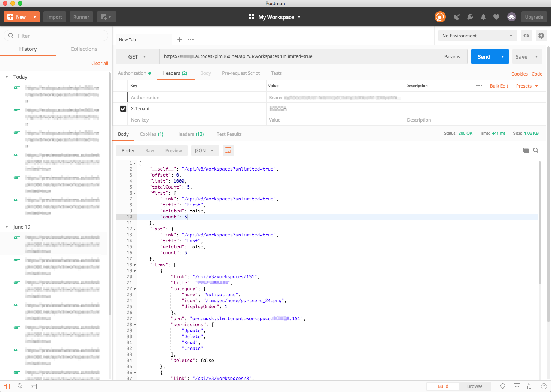Screen dimensions: 551x392
Task: Open the Test Results tab
Action: coord(229,134)
